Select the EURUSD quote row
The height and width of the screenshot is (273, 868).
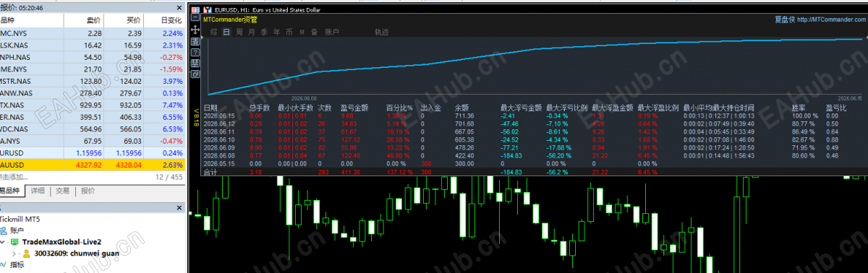(x=93, y=153)
